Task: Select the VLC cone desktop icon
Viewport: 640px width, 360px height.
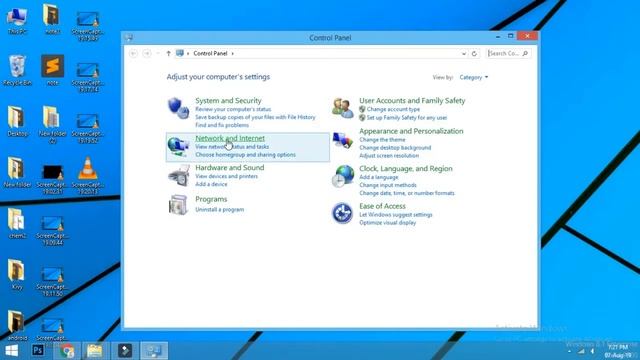Action: (88, 175)
